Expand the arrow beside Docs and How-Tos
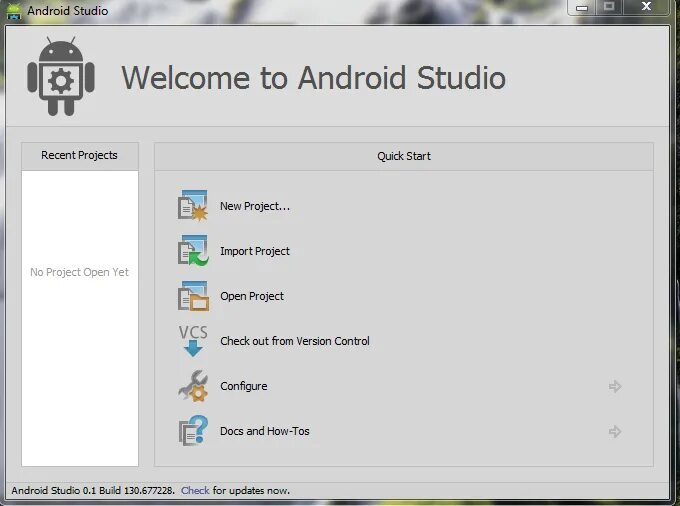 tap(615, 431)
